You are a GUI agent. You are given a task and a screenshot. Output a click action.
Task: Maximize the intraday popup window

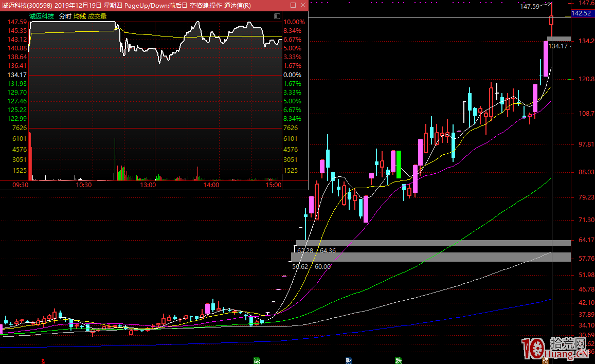pos(293,5)
